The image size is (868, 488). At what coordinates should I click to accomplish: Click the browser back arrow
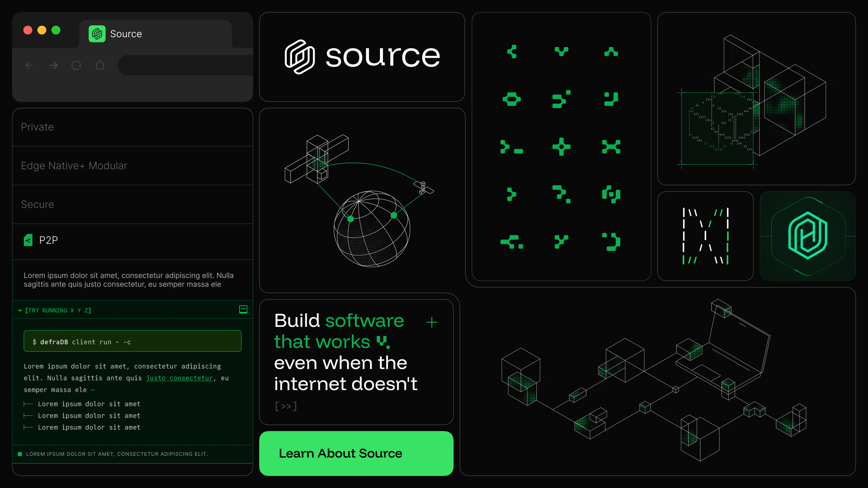click(x=29, y=65)
